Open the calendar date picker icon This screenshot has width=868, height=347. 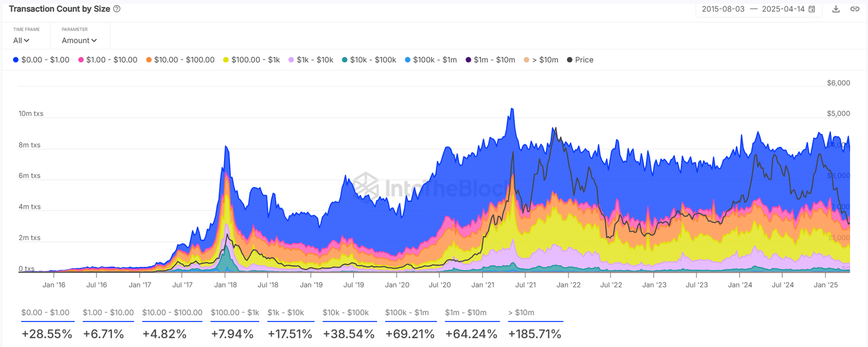click(x=812, y=9)
